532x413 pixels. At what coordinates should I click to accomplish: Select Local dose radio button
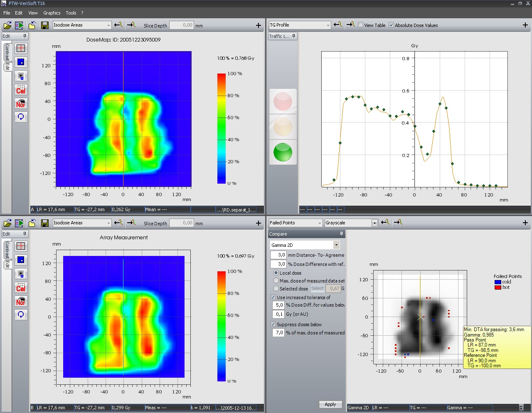tap(276, 273)
